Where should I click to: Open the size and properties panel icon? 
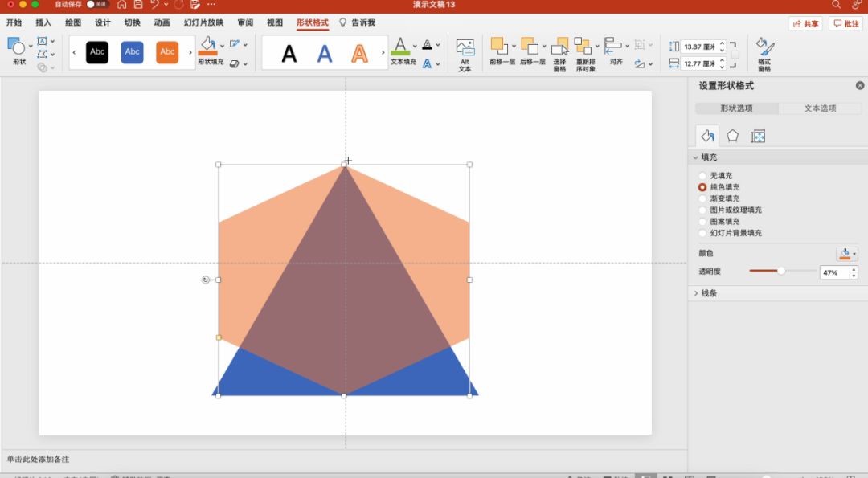point(758,136)
